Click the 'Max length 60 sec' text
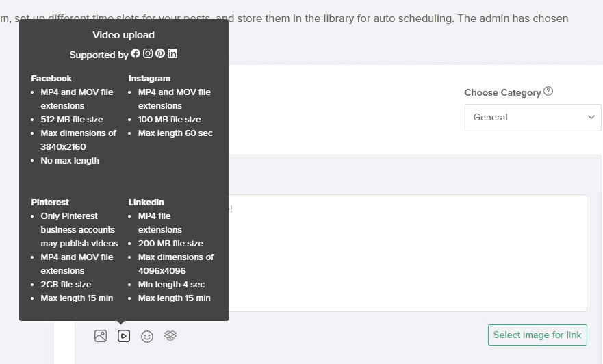The image size is (603, 364). 175,133
